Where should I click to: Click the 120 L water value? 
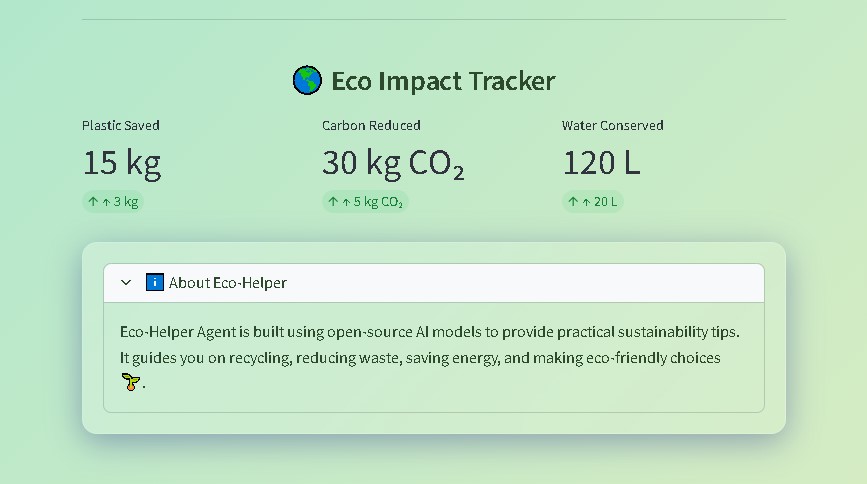click(x=601, y=163)
